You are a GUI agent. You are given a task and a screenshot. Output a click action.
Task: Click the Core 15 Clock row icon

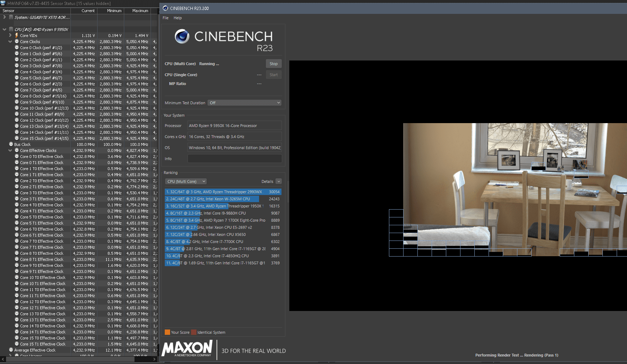(x=17, y=138)
